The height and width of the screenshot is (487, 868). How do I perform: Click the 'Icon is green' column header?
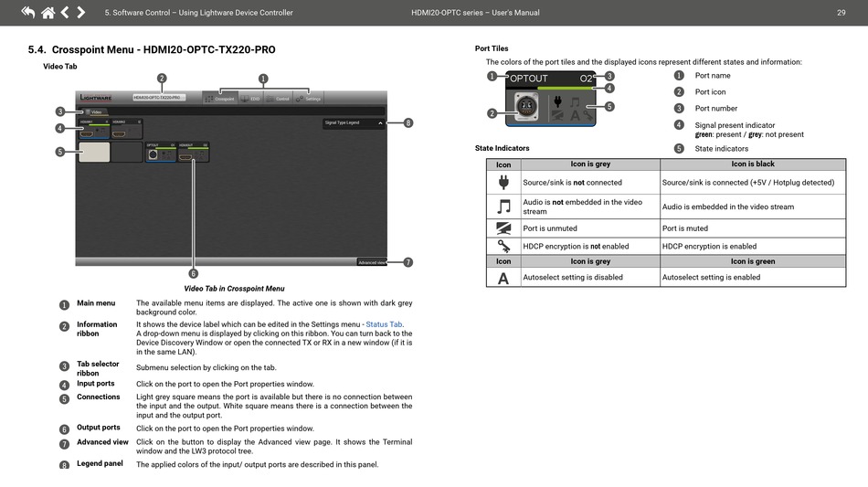(753, 261)
